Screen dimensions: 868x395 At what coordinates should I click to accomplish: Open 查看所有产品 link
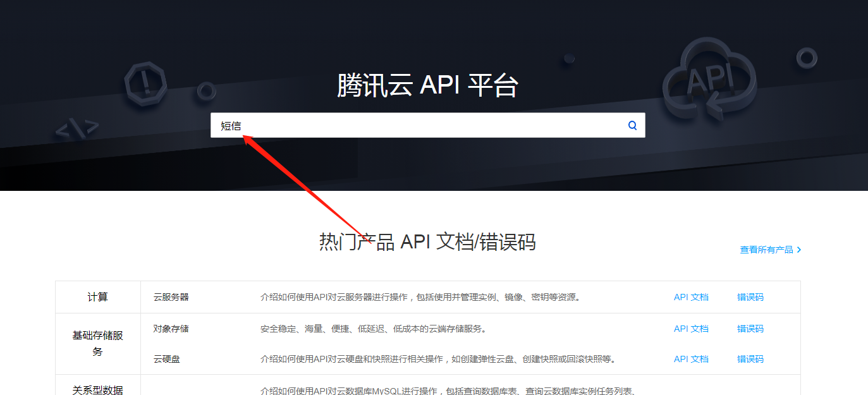766,250
